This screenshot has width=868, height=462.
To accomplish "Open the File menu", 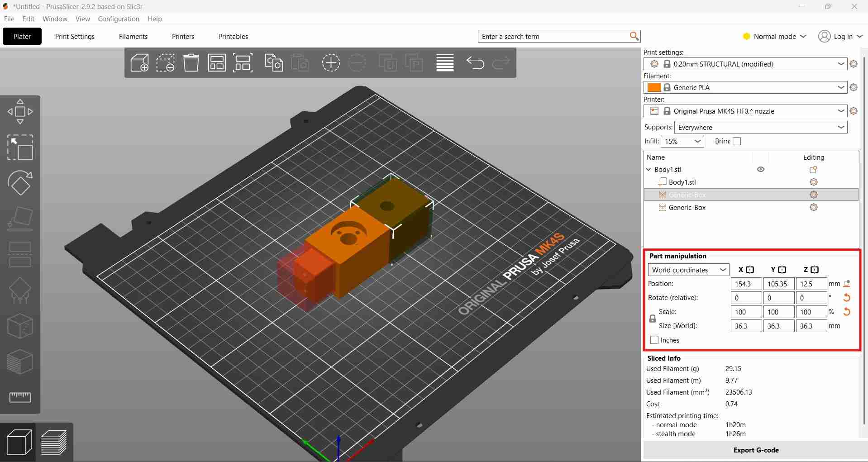I will point(9,19).
